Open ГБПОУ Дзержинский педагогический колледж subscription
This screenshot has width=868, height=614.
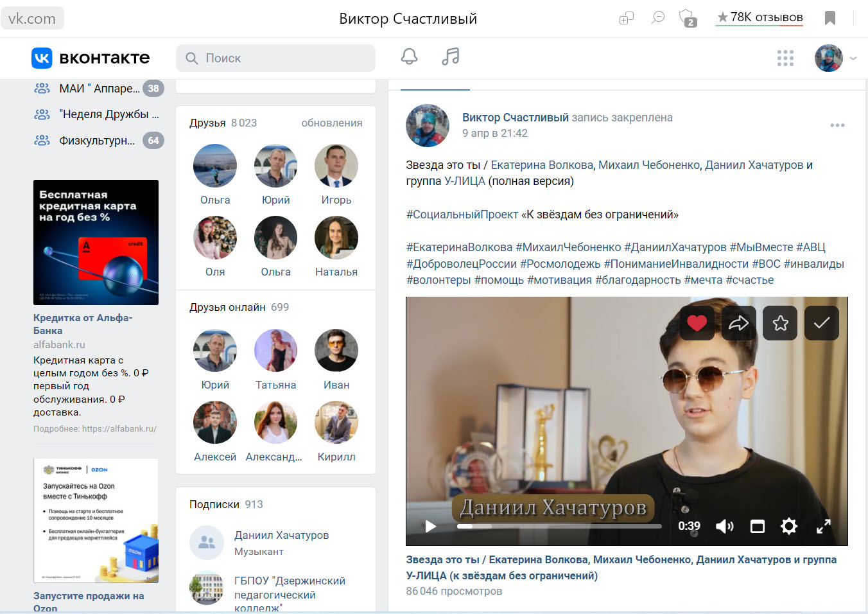click(290, 594)
